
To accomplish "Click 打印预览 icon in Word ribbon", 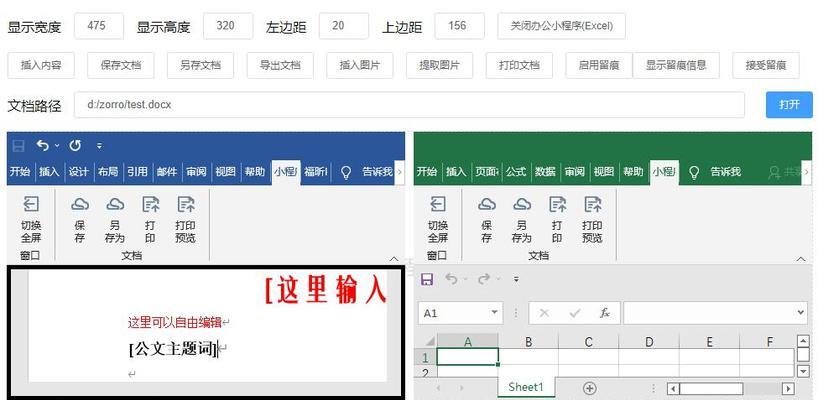I will 186,204.
